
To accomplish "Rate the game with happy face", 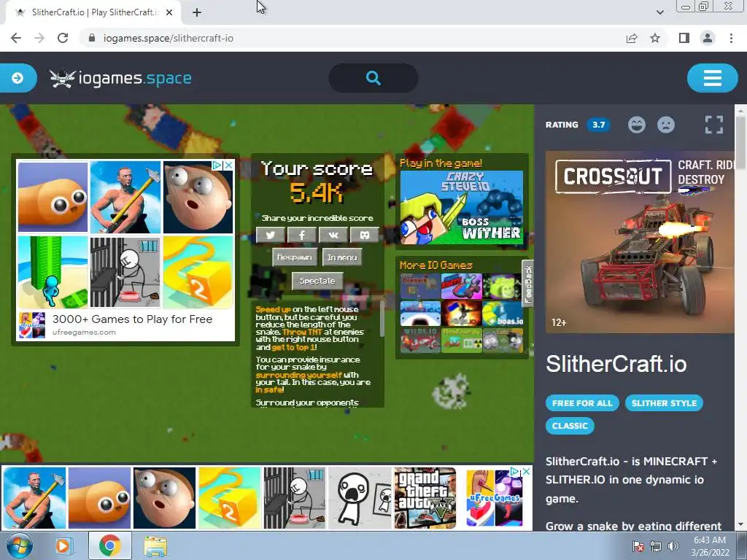I will 636,125.
